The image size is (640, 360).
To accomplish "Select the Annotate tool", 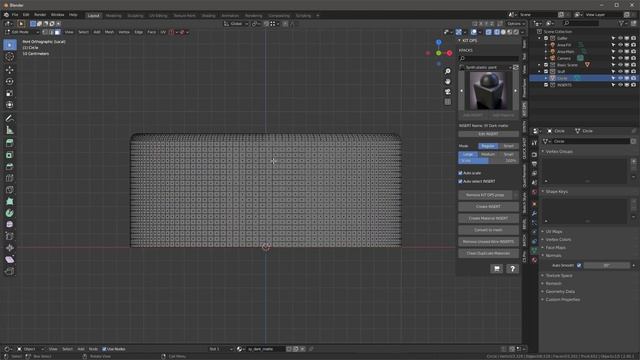I will point(9,118).
